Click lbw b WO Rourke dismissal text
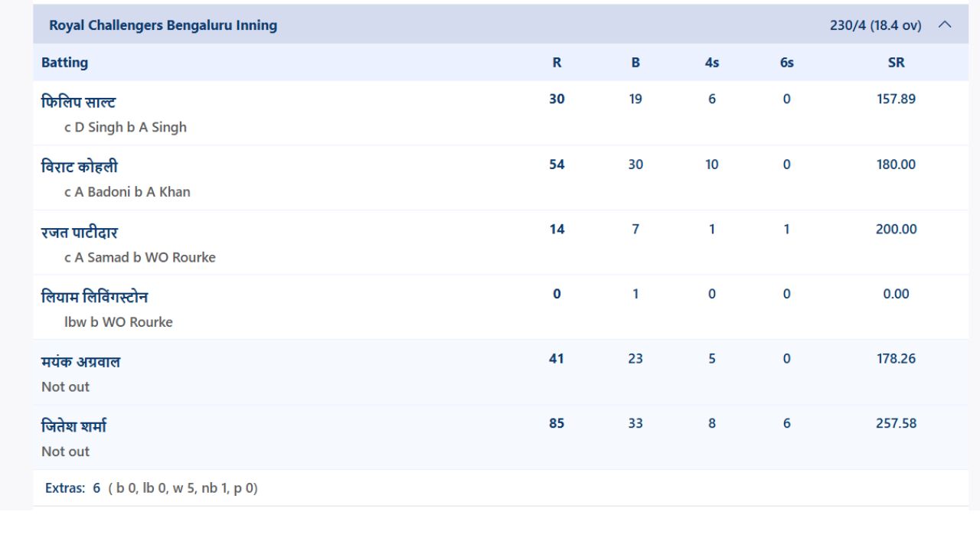 (119, 322)
